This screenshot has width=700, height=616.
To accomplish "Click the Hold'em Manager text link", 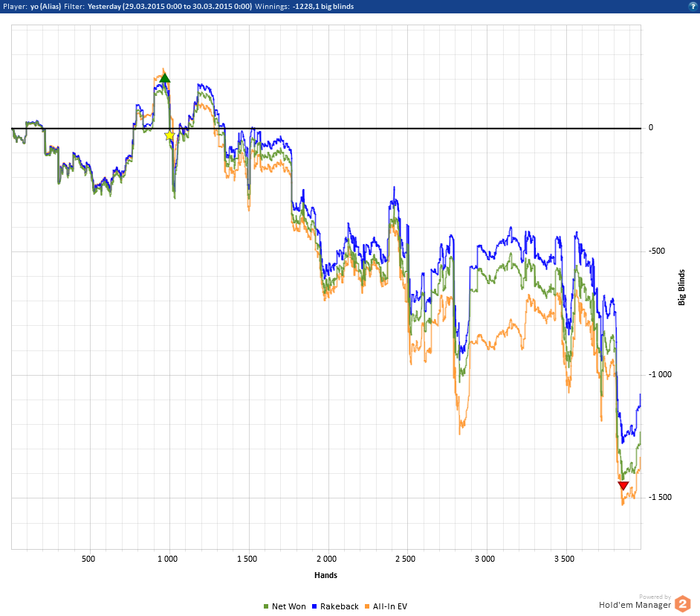I will pyautogui.click(x=635, y=605).
